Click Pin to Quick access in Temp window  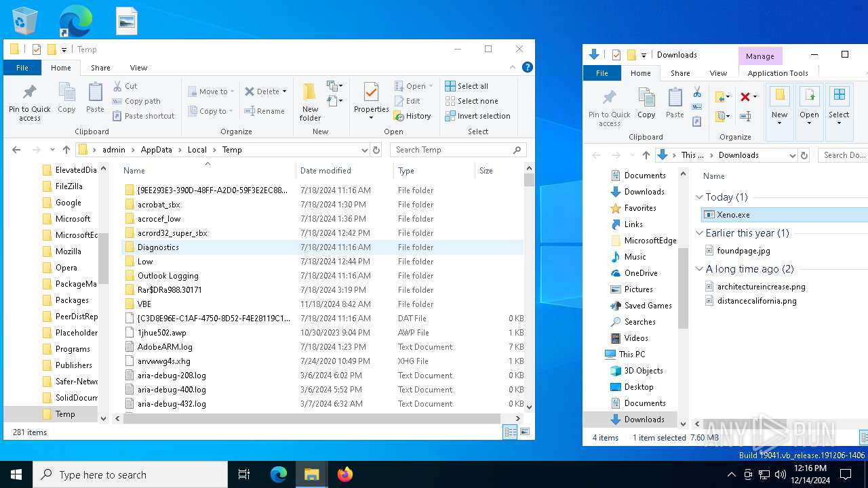pyautogui.click(x=30, y=102)
